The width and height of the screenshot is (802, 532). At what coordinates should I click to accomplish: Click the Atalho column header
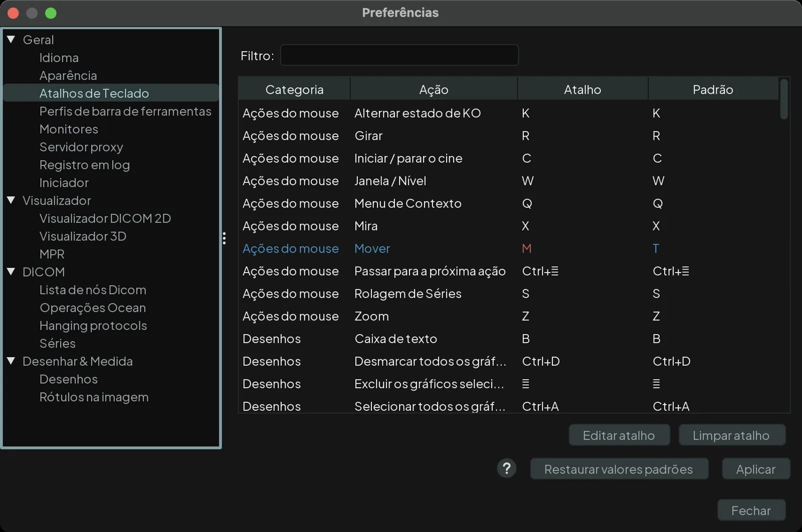pos(582,89)
